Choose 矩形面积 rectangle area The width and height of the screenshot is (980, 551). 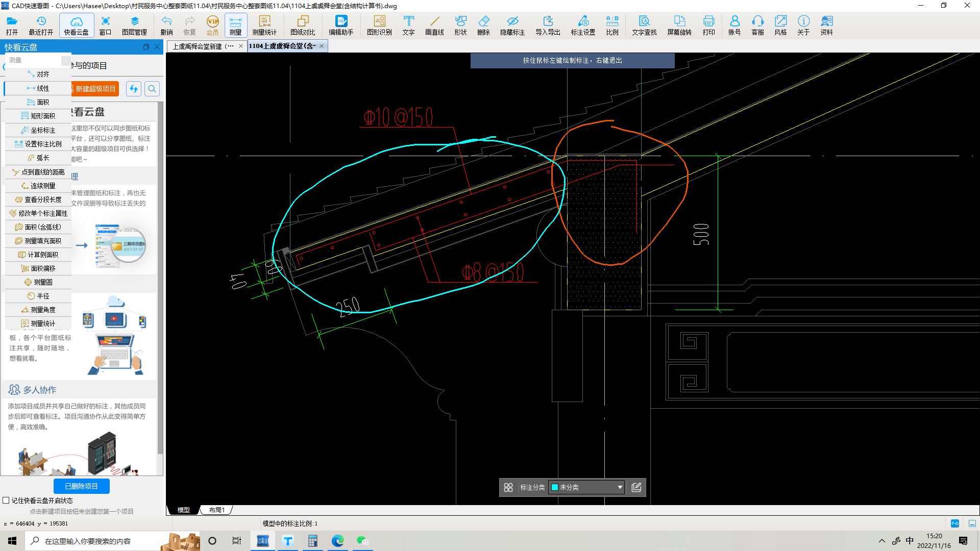point(38,116)
